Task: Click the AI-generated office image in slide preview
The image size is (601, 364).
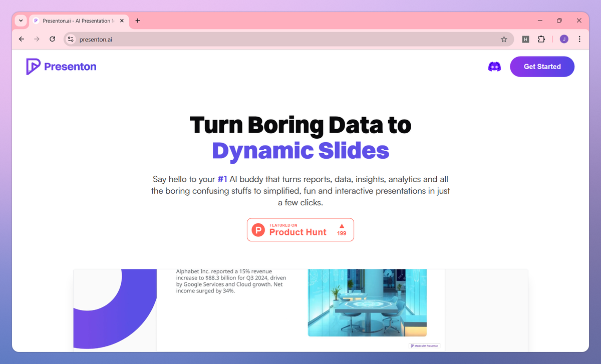Action: (367, 303)
